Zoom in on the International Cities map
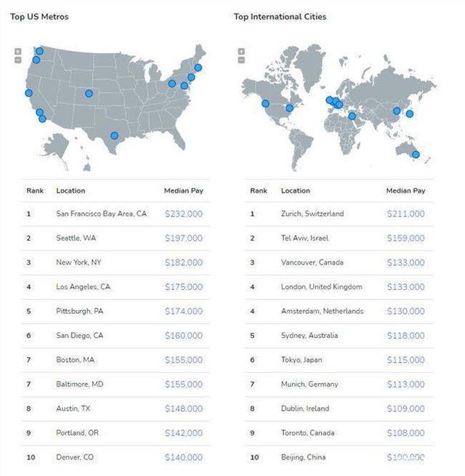 tap(241, 52)
